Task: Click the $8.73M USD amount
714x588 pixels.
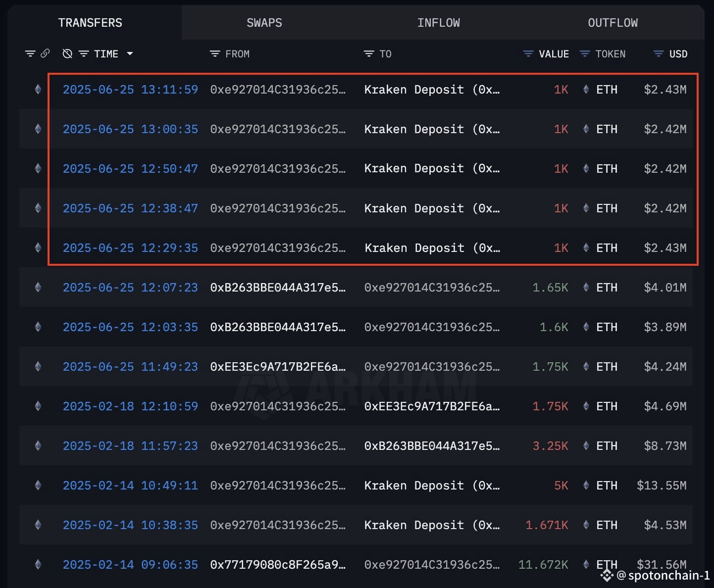Action: [x=665, y=446]
